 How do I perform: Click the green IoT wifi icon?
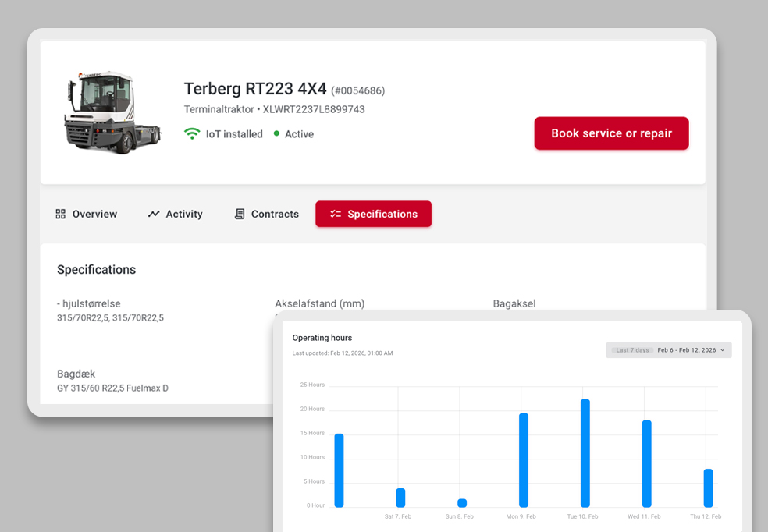tap(192, 133)
